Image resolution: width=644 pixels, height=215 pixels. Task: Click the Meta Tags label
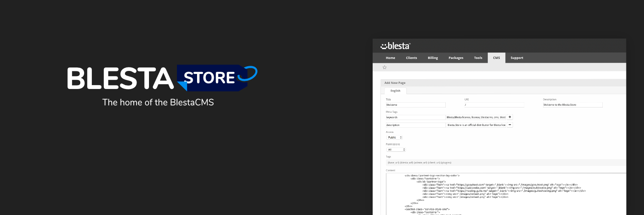[x=392, y=112]
